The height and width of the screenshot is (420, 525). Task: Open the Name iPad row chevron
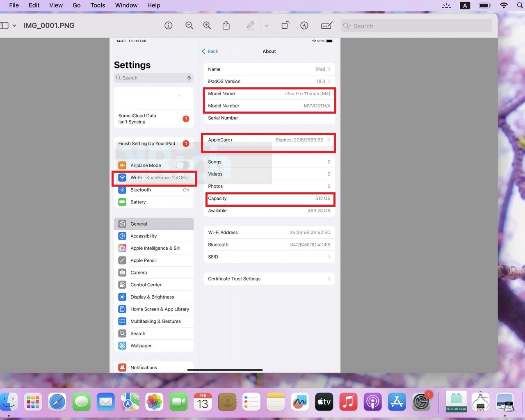click(x=329, y=69)
